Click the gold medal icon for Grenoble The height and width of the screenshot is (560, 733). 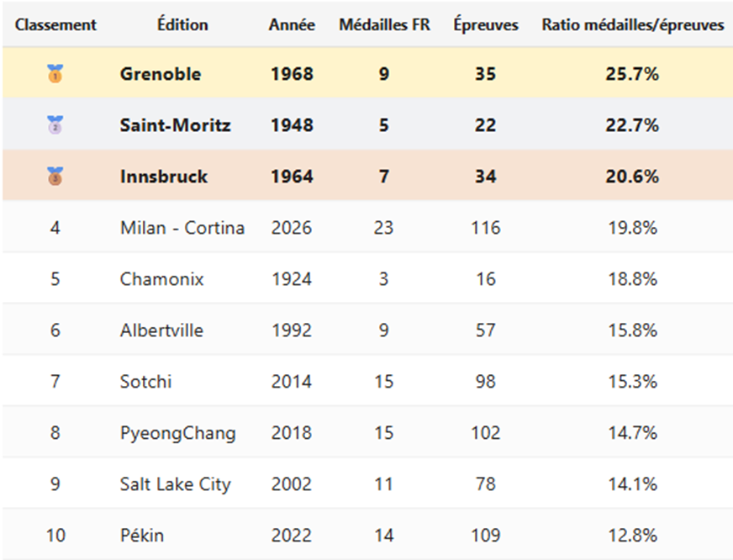coord(55,74)
